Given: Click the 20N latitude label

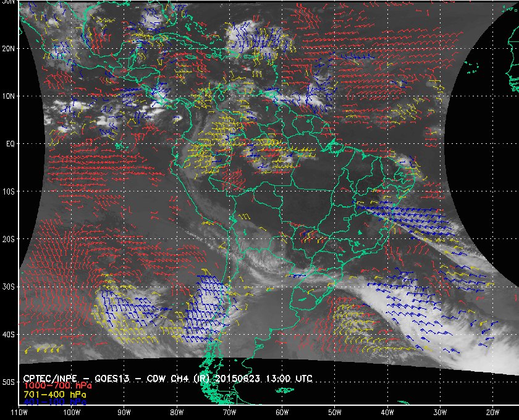Looking at the screenshot, I should pyautogui.click(x=9, y=49).
